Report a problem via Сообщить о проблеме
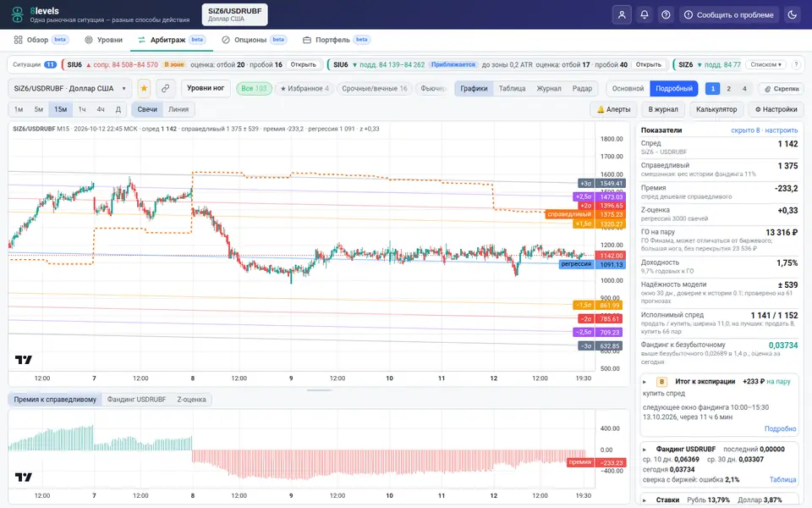 click(728, 15)
